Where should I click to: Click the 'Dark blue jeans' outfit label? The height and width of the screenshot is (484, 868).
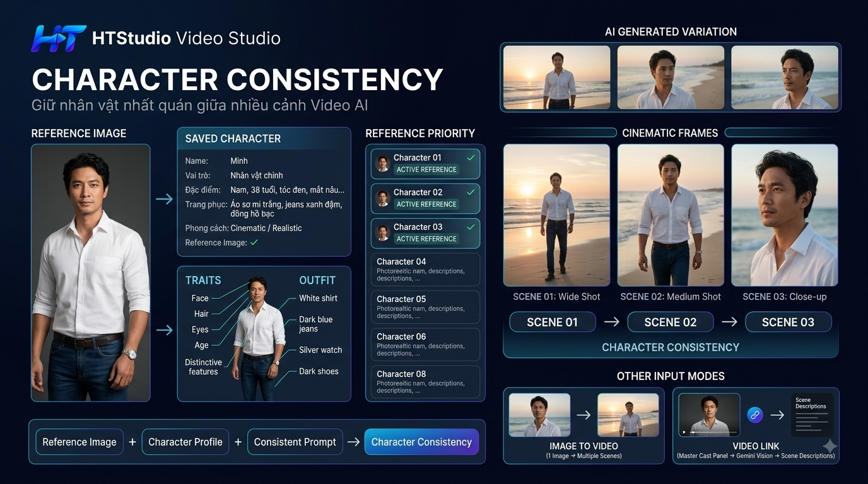(316, 324)
